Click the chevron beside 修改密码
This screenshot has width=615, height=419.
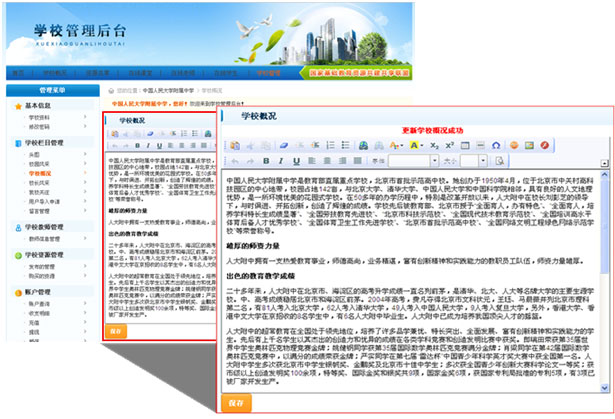(85, 126)
